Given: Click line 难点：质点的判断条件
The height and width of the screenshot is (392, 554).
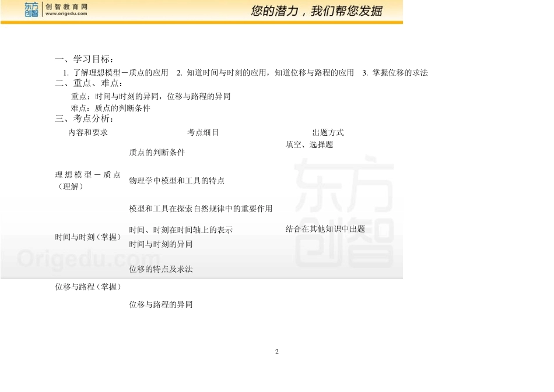Looking at the screenshot, I should point(111,108).
